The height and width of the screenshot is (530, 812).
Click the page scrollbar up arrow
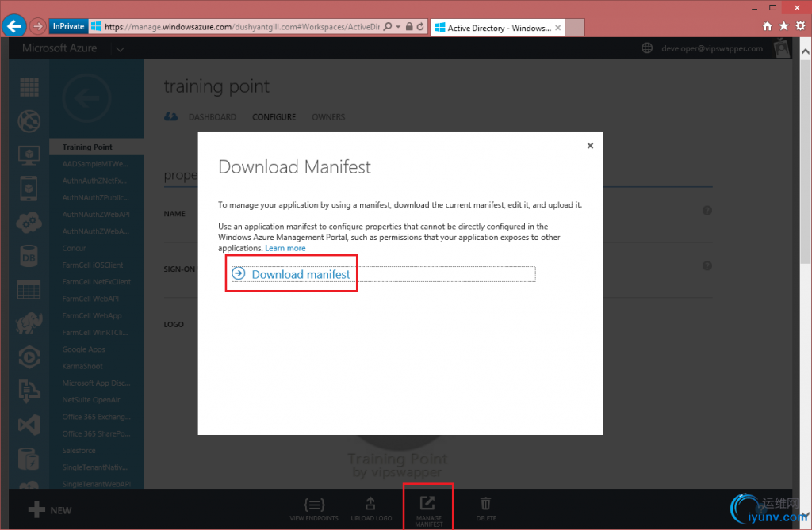[806, 51]
